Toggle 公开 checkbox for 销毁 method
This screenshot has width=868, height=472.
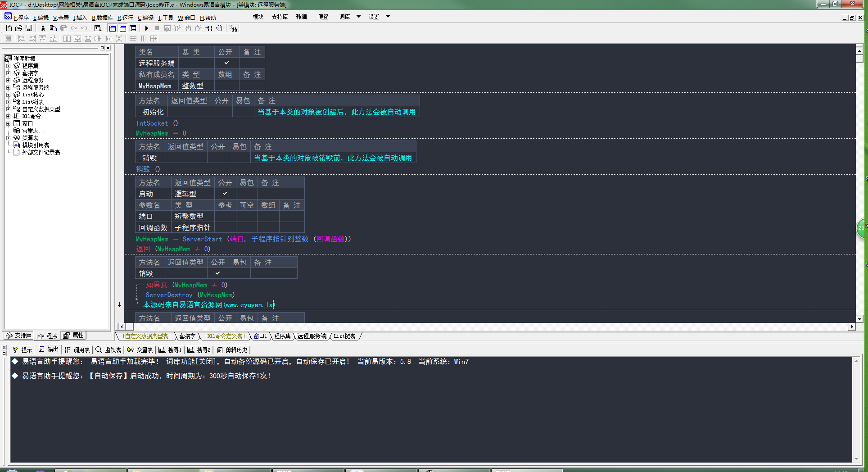click(x=218, y=273)
